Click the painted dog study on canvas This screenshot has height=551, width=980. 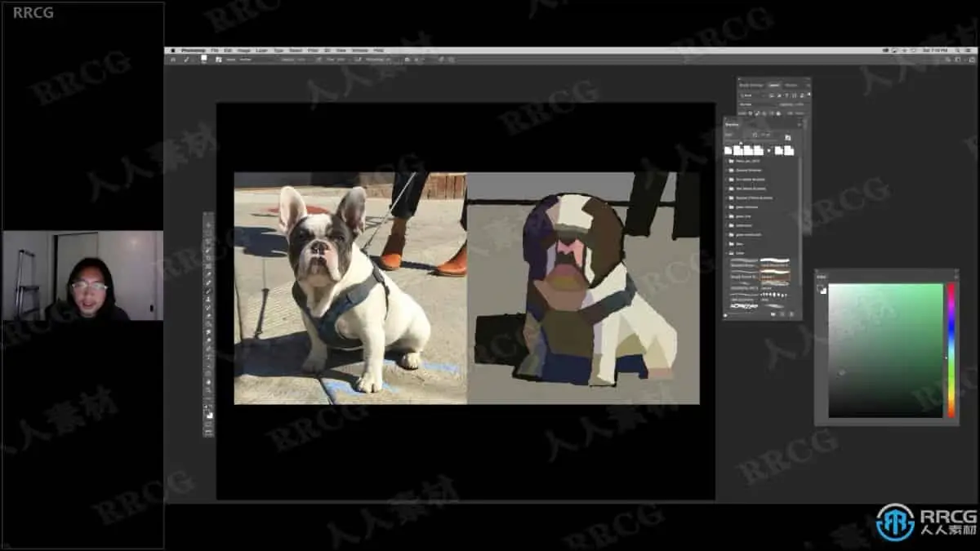coord(583,288)
